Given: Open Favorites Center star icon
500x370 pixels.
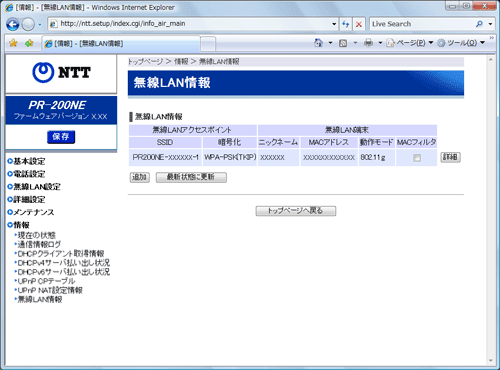Looking at the screenshot, I should (13, 43).
